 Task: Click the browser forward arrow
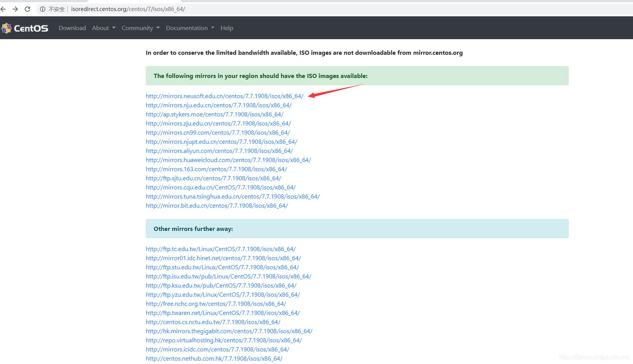[x=15, y=9]
